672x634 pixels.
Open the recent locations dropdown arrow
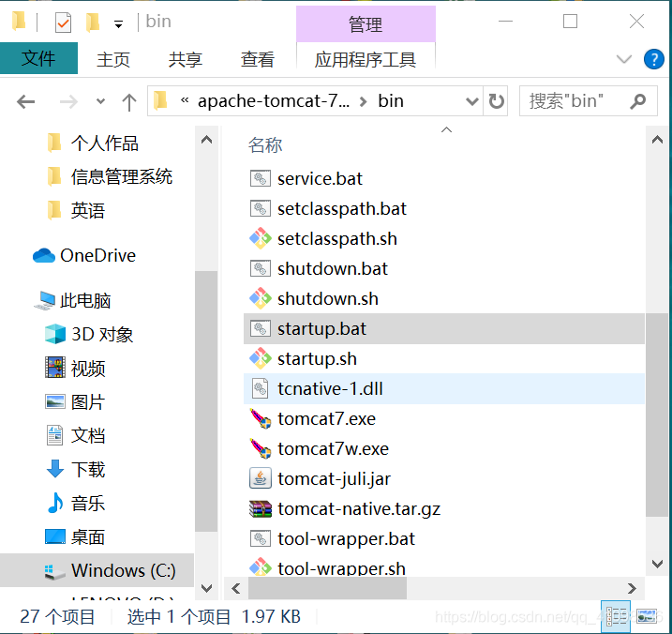100,101
